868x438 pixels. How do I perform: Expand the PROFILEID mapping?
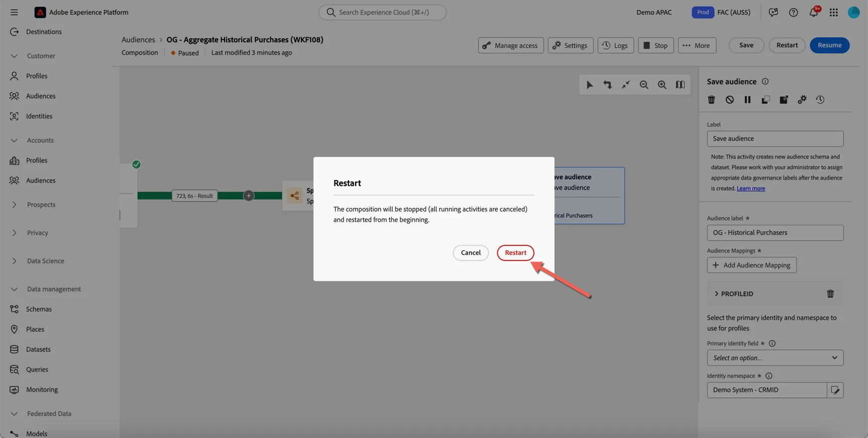716,294
